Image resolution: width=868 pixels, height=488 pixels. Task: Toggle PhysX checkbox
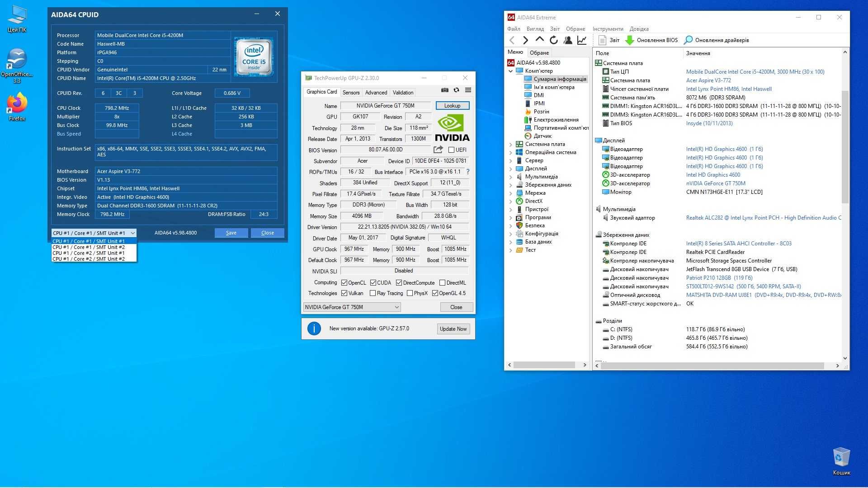pos(410,293)
